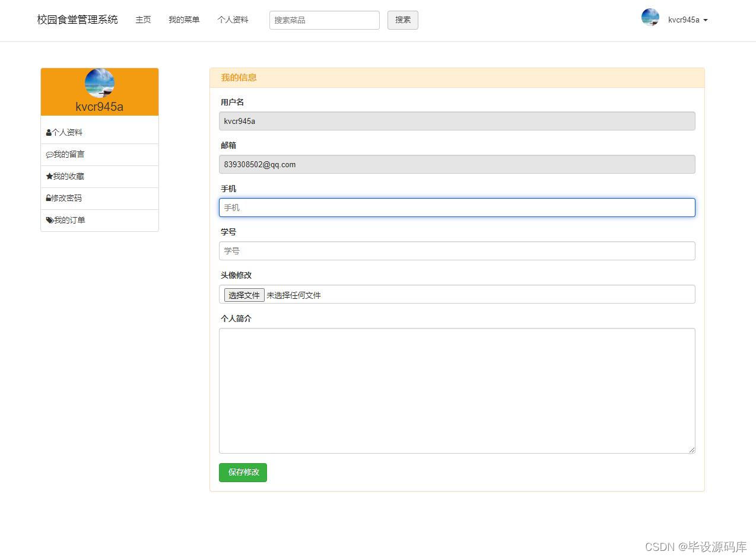Image resolution: width=756 pixels, height=558 pixels.
Task: Click the 选择文件 file chooser button
Action: click(244, 295)
